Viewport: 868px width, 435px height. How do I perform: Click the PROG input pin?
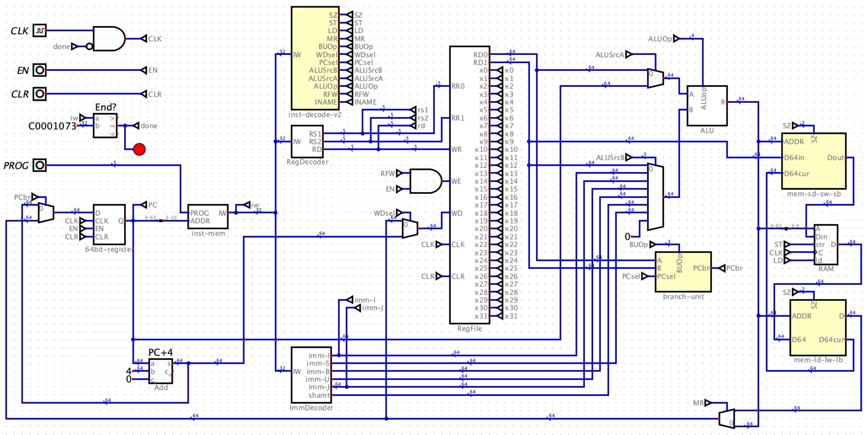coord(40,166)
